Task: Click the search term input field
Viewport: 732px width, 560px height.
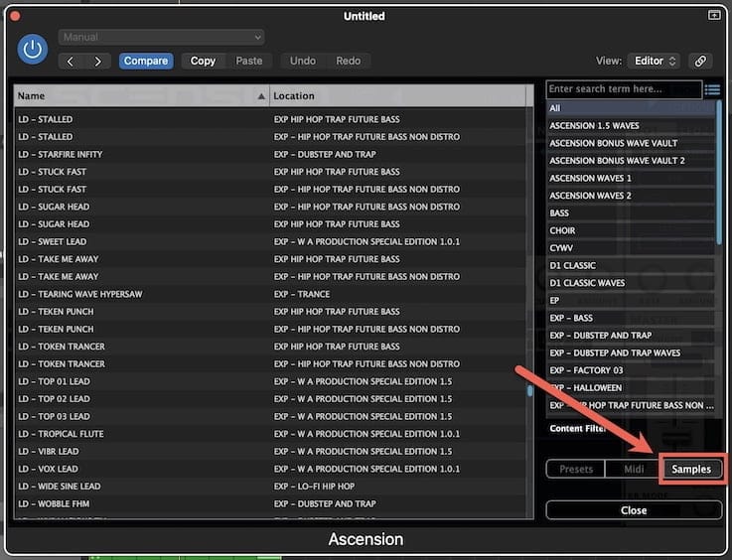Action: (x=624, y=89)
